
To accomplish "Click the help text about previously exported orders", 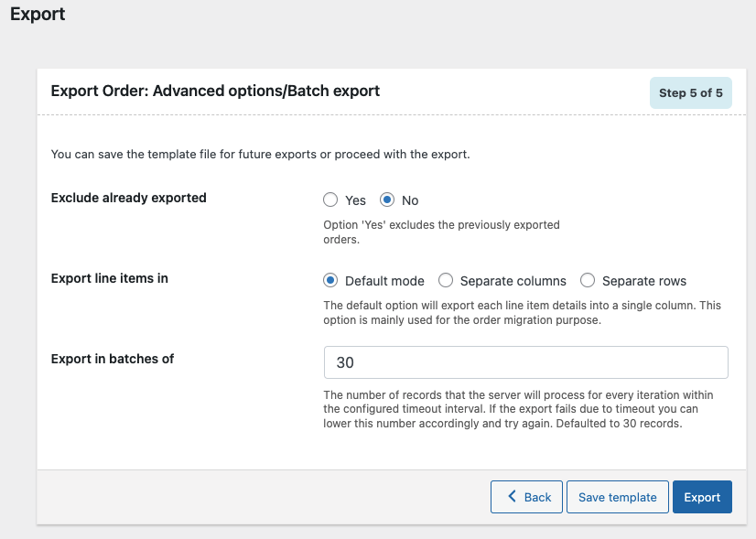I will click(x=442, y=232).
